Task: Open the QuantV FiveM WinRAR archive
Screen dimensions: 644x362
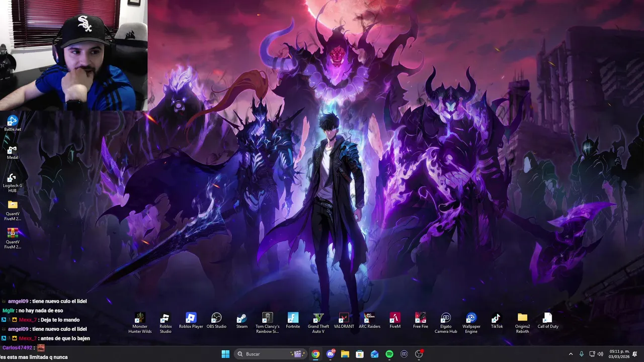Action: pyautogui.click(x=13, y=239)
